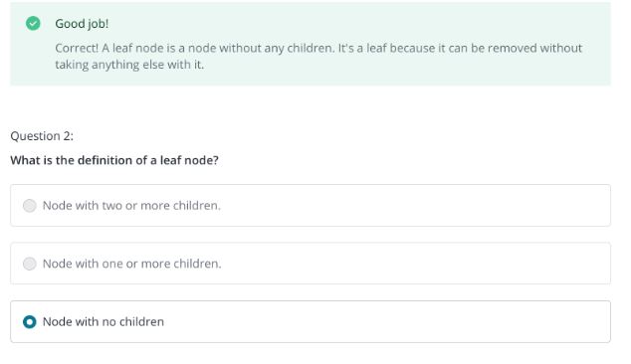
Task: Click the 'Node with one or more children.' label
Action: coord(132,264)
